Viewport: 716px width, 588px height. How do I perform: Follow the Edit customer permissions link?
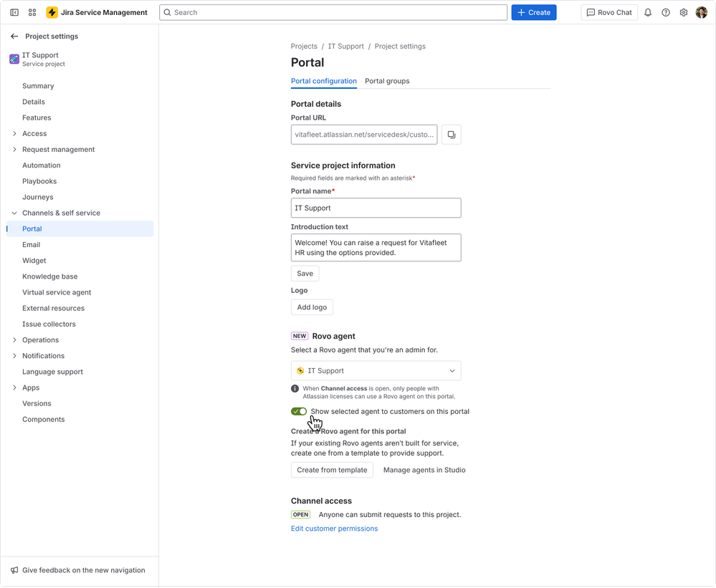pyautogui.click(x=334, y=529)
